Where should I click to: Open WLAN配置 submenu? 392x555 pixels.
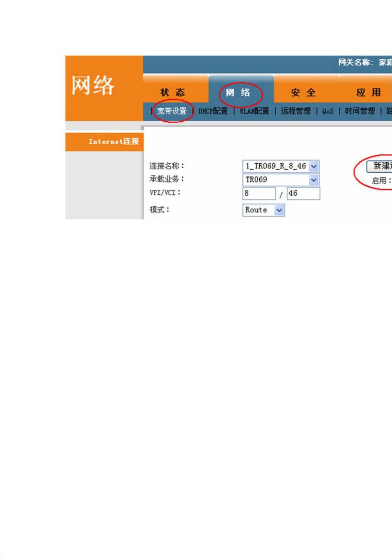(x=254, y=111)
